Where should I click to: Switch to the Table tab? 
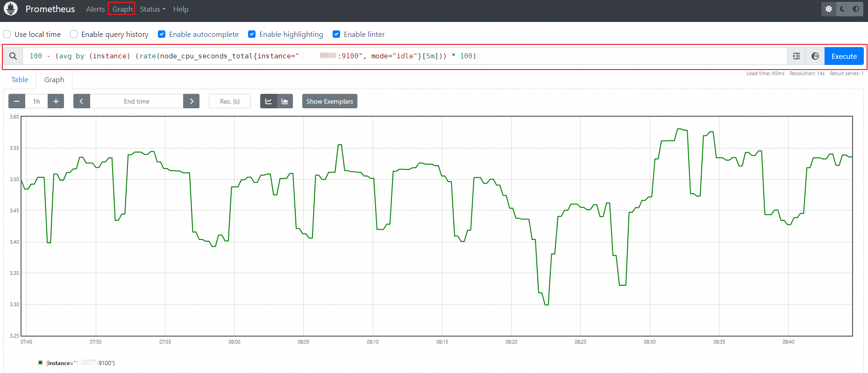pyautogui.click(x=20, y=80)
